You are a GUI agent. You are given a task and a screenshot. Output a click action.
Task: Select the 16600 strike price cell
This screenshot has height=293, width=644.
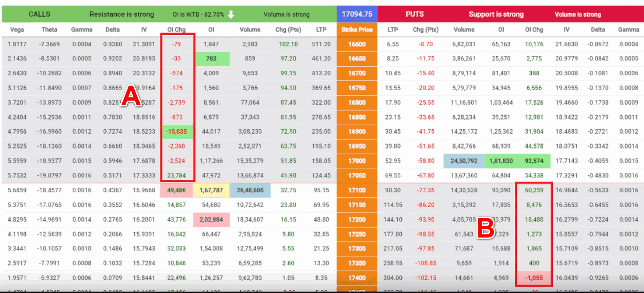(357, 44)
